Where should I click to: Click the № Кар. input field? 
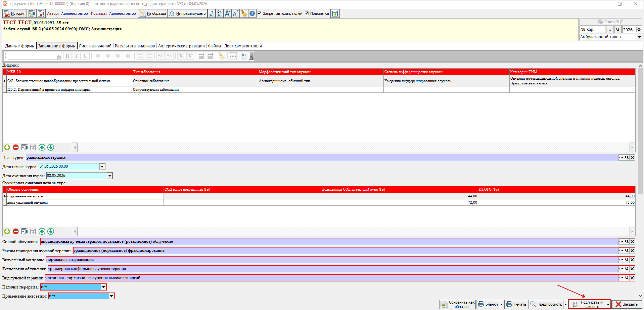click(x=592, y=30)
